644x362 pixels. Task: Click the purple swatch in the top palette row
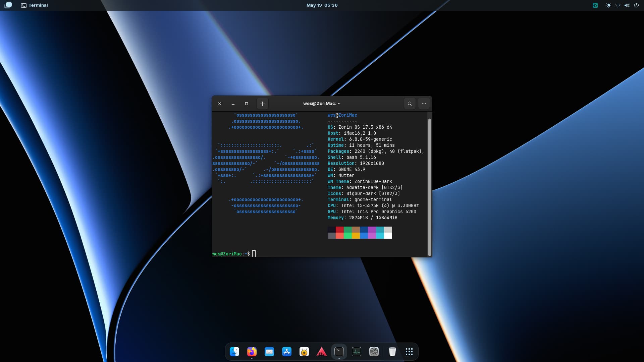tap(372, 230)
